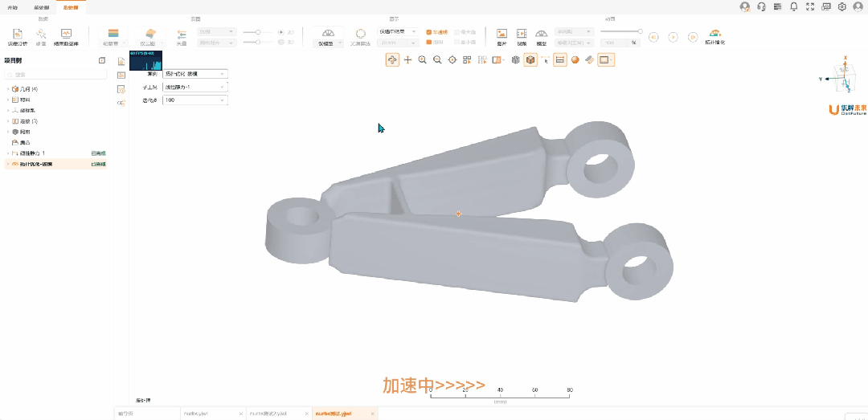Open the notification bell icon
868x420 pixels.
pos(794,6)
